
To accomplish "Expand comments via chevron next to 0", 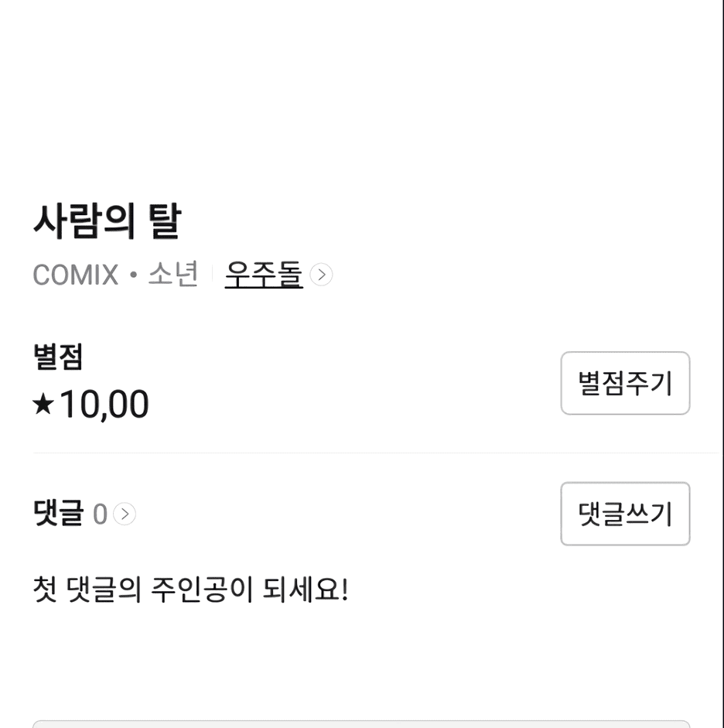I will pyautogui.click(x=125, y=514).
